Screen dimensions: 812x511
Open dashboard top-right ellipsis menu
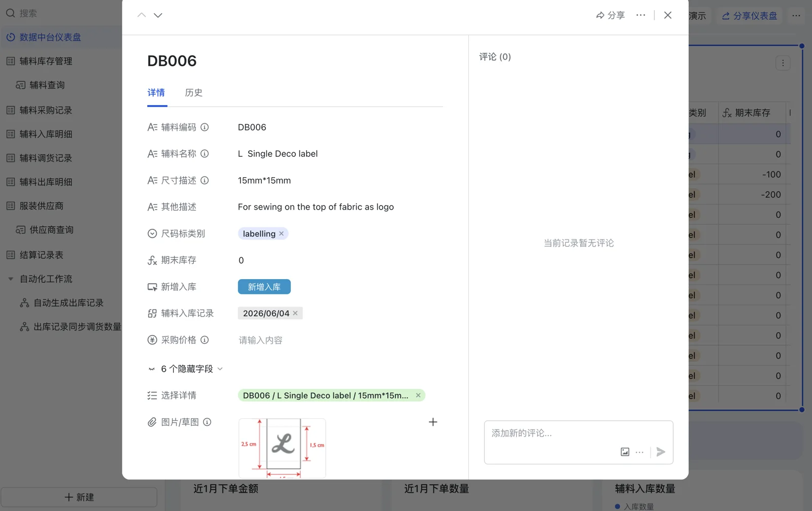tap(796, 16)
